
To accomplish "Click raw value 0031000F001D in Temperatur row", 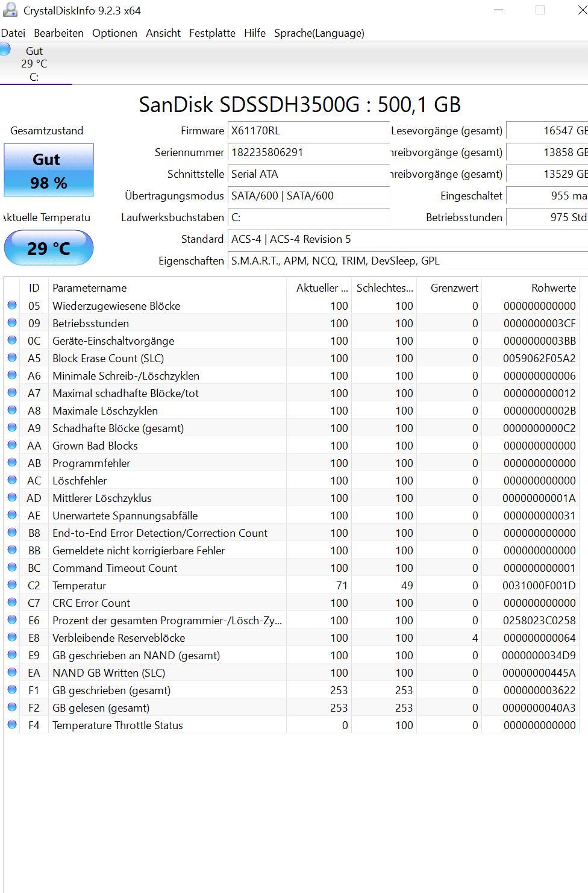I will (x=539, y=586).
